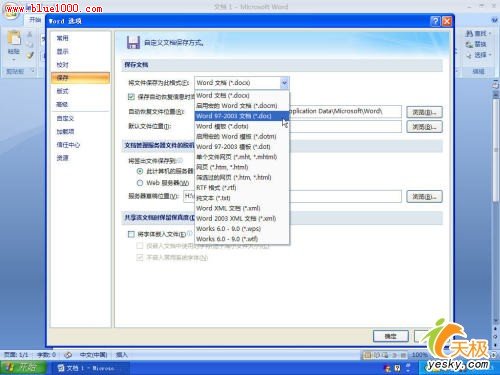Image resolution: width=500 pixels, height=375 pixels.
Task: Click the second system tray icon with question mark
Action: 397,368
